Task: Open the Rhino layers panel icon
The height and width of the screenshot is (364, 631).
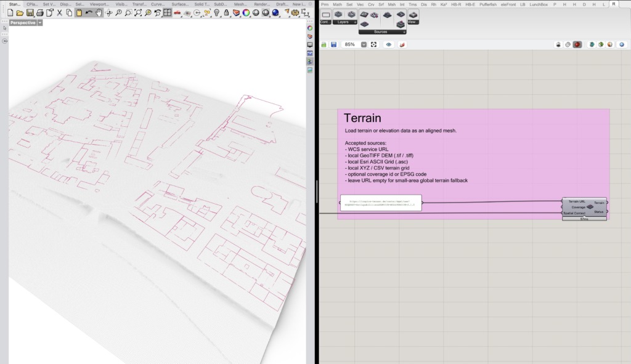Action: pyautogui.click(x=236, y=13)
